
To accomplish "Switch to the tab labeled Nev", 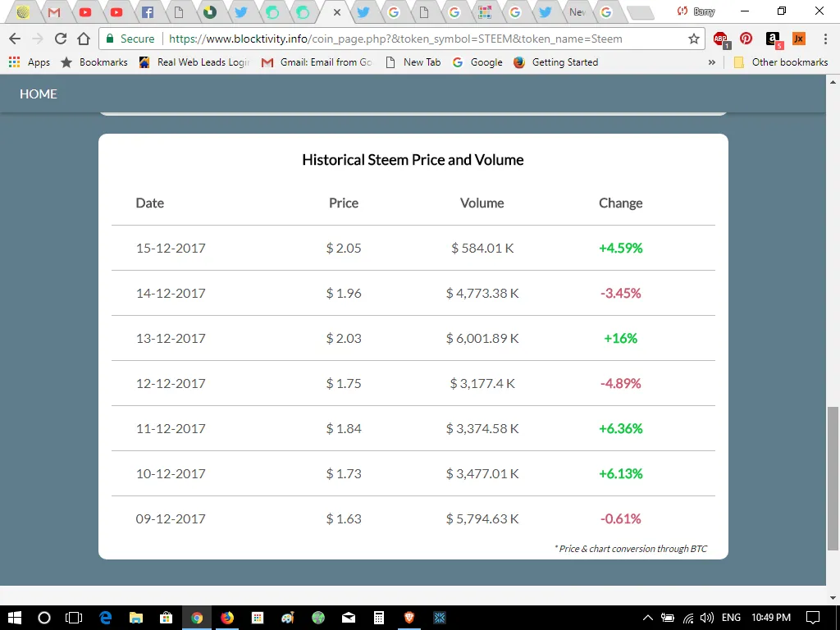I will 577,11.
